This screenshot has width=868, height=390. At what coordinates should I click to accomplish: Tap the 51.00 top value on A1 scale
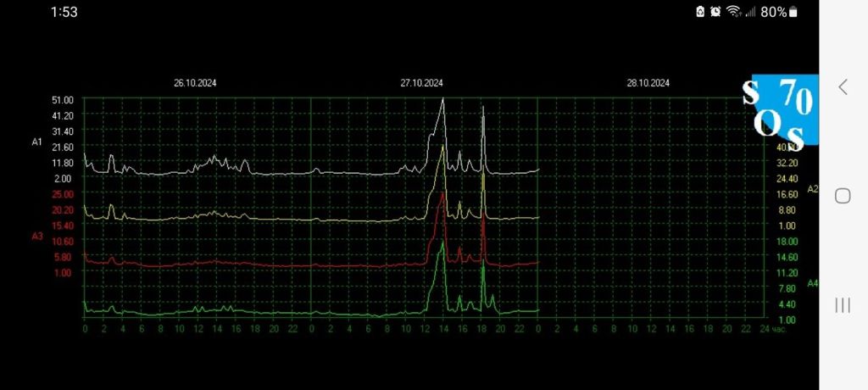pos(63,100)
